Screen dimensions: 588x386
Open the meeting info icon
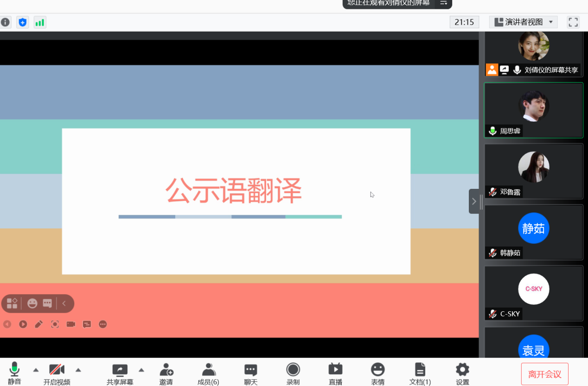pos(6,22)
